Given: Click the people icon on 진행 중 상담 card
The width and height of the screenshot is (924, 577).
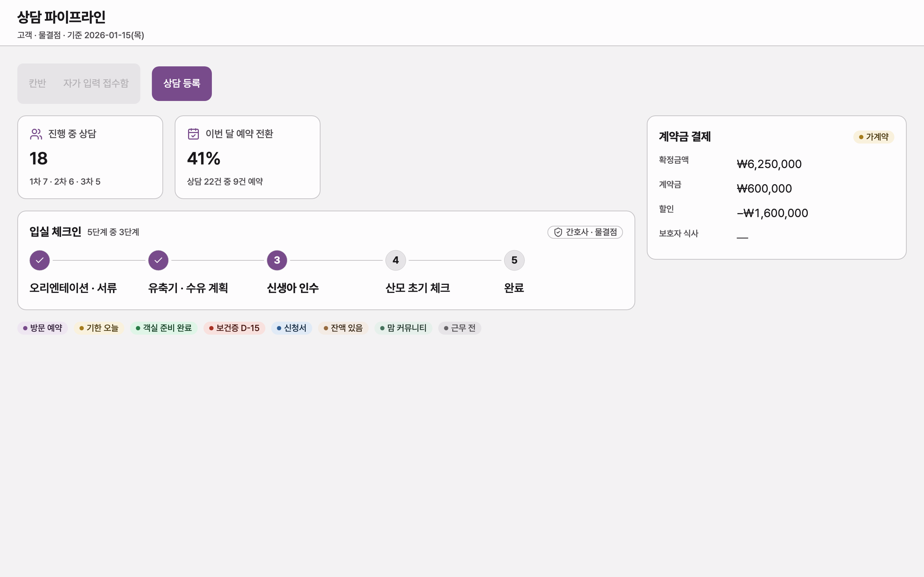Looking at the screenshot, I should (36, 134).
